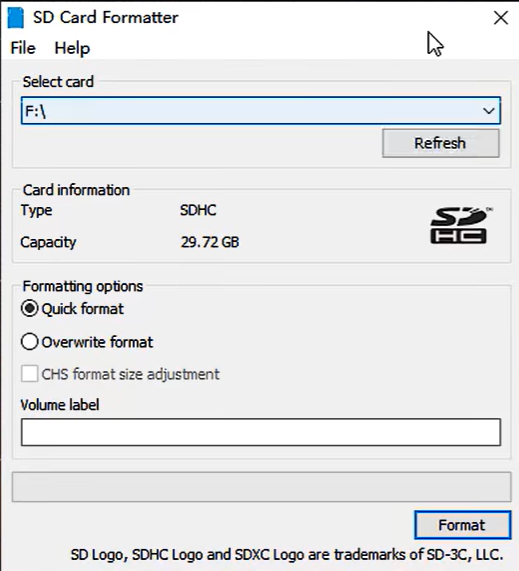Select the Quick format radio button
Screen dimensions: 519x571
[x=30, y=309]
